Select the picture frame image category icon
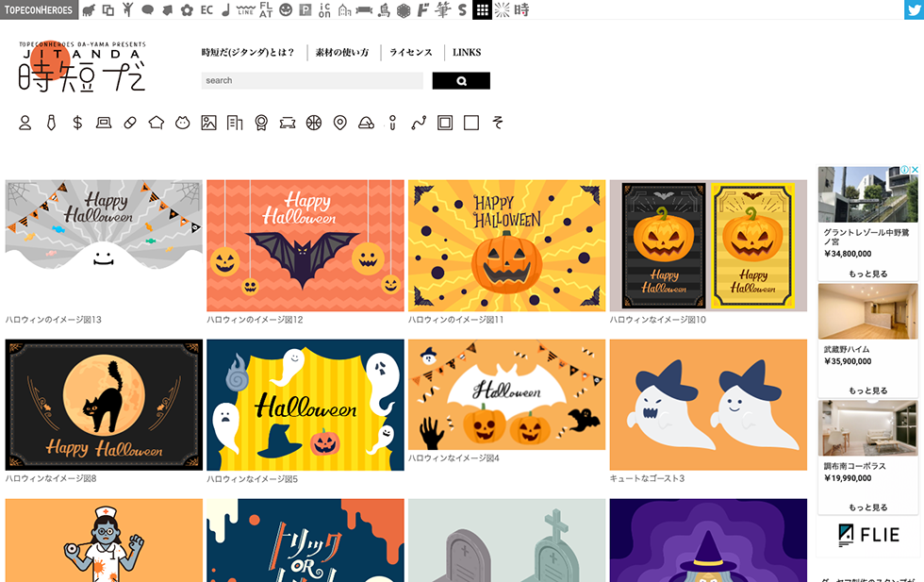 (208, 123)
